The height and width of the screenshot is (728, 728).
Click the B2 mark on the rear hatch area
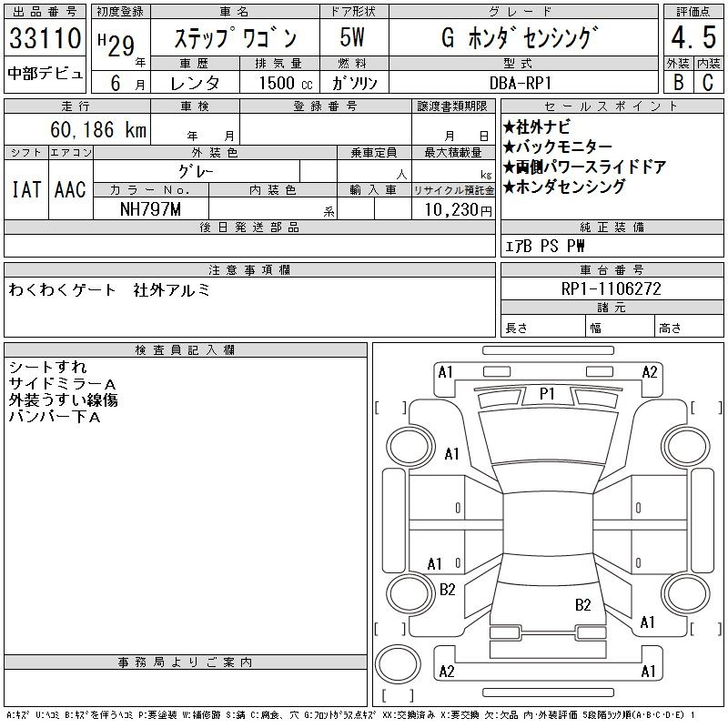pos(583,604)
